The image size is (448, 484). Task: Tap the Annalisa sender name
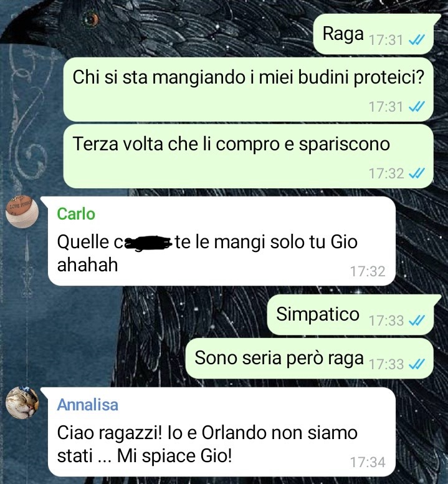tap(88, 405)
